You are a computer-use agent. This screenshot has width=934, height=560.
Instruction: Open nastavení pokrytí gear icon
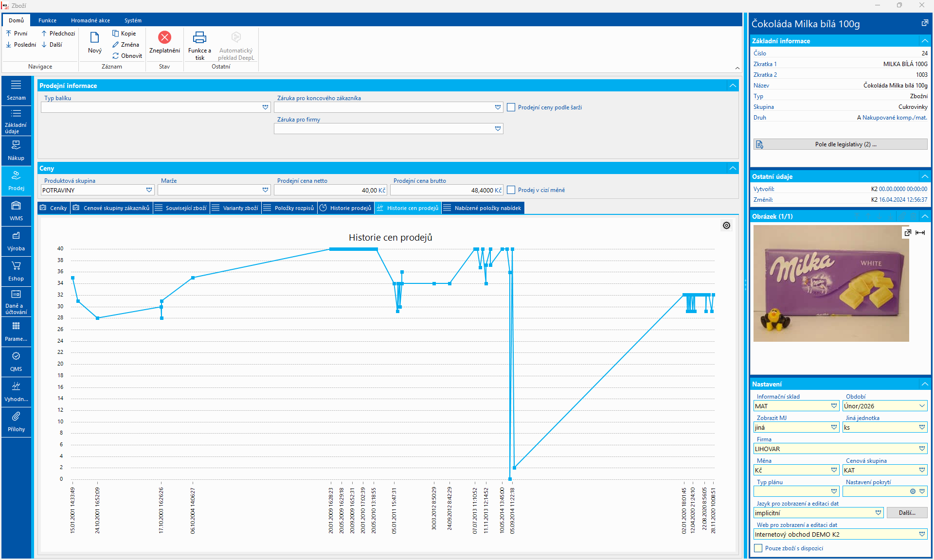pos(913,491)
